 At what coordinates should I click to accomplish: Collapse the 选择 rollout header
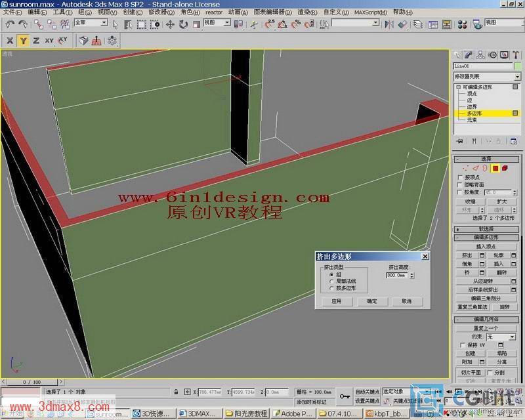click(486, 159)
